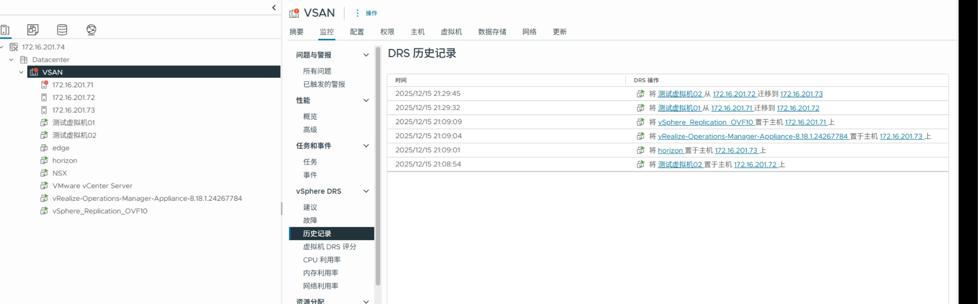Image resolution: width=980 pixels, height=304 pixels.
Task: Switch to the 监控 tab
Action: [x=327, y=32]
